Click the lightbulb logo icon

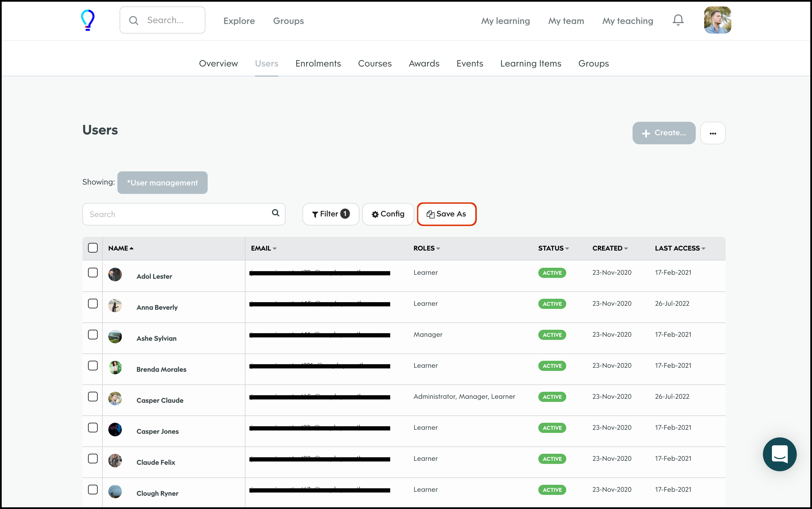[x=88, y=20]
